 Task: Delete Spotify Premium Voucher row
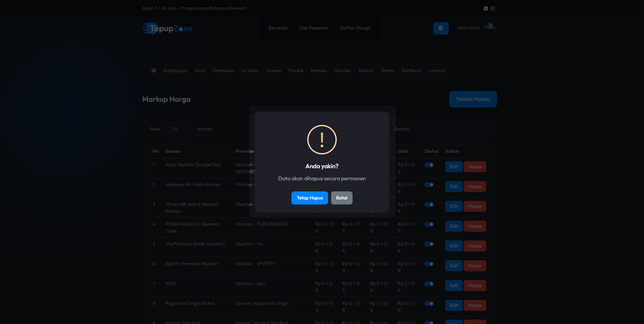click(475, 266)
